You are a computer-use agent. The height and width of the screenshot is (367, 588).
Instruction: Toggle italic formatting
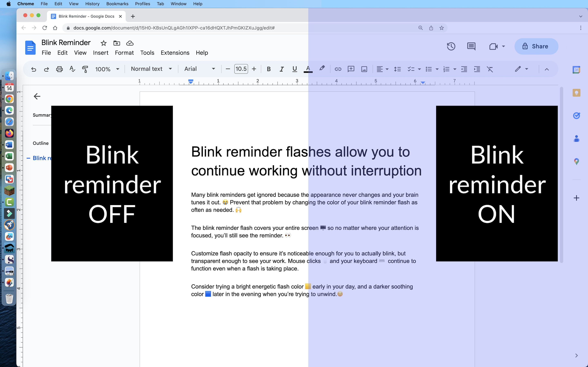(x=281, y=69)
